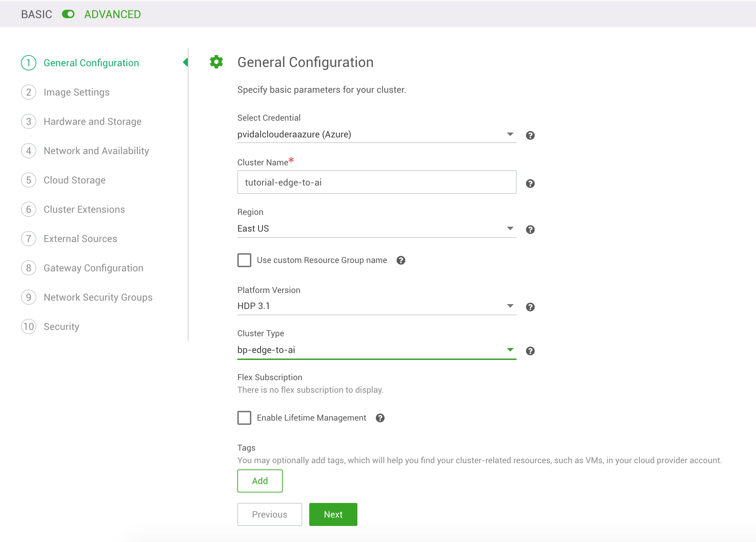Open help for Enable Lifetime Management

coord(380,418)
